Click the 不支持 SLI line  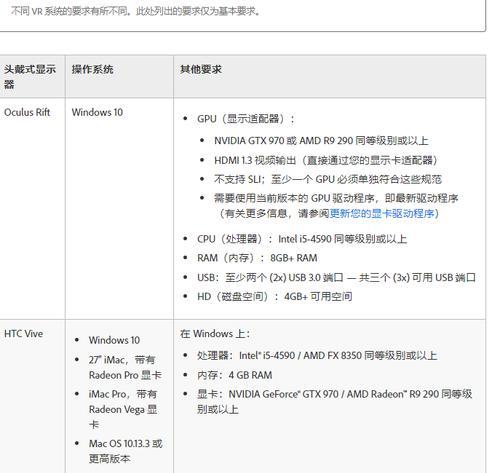click(328, 179)
